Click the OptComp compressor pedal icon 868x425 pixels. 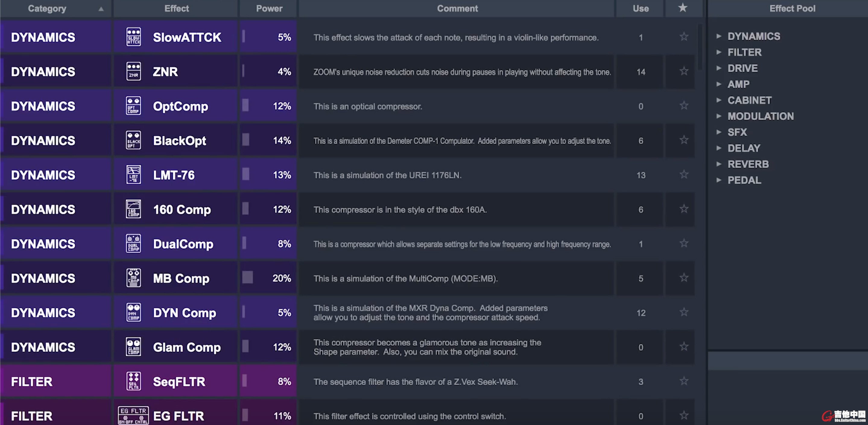(x=133, y=106)
